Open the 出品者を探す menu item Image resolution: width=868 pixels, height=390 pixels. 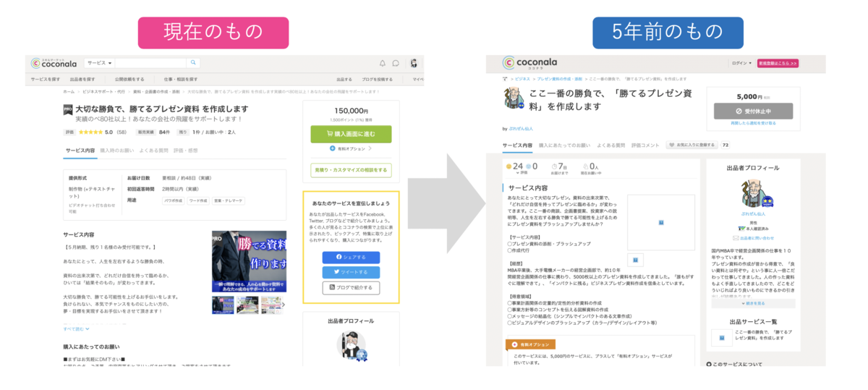[x=82, y=79]
